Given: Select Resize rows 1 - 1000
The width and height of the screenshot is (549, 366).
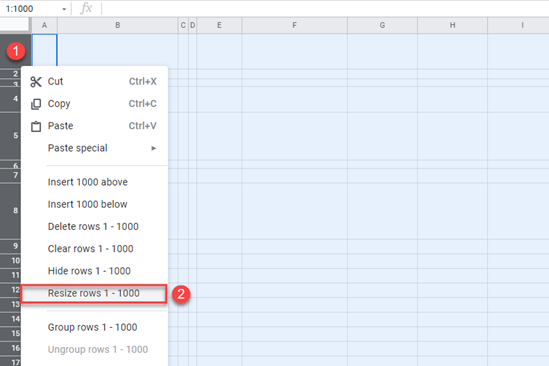Looking at the screenshot, I should click(93, 294).
